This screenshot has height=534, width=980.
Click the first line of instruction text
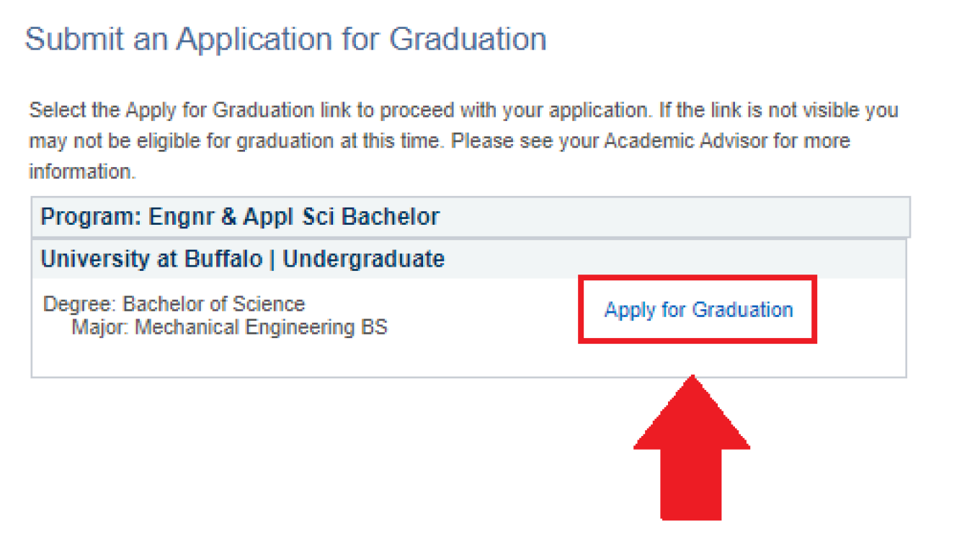coord(463,111)
